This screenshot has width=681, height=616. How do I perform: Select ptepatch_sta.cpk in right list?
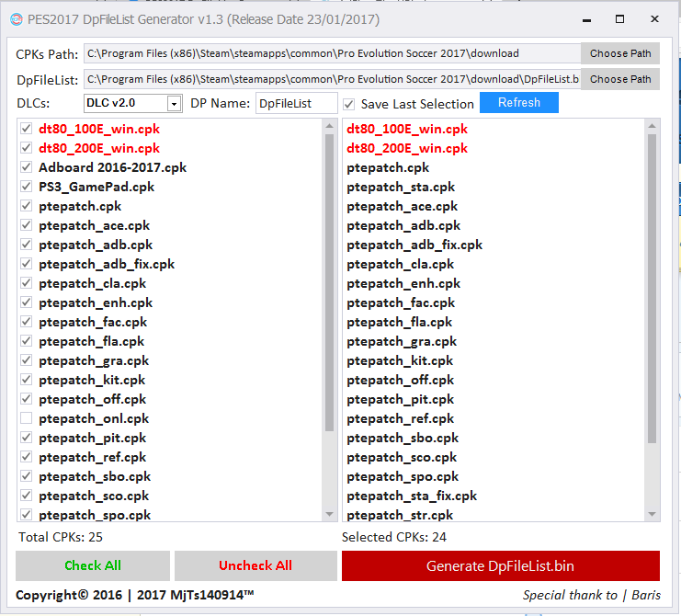click(x=401, y=187)
